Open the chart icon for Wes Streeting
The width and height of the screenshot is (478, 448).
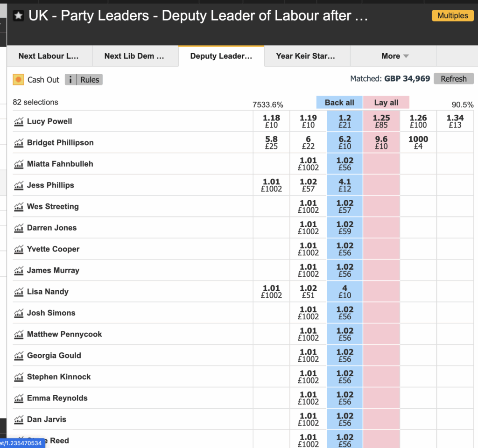[x=19, y=207]
